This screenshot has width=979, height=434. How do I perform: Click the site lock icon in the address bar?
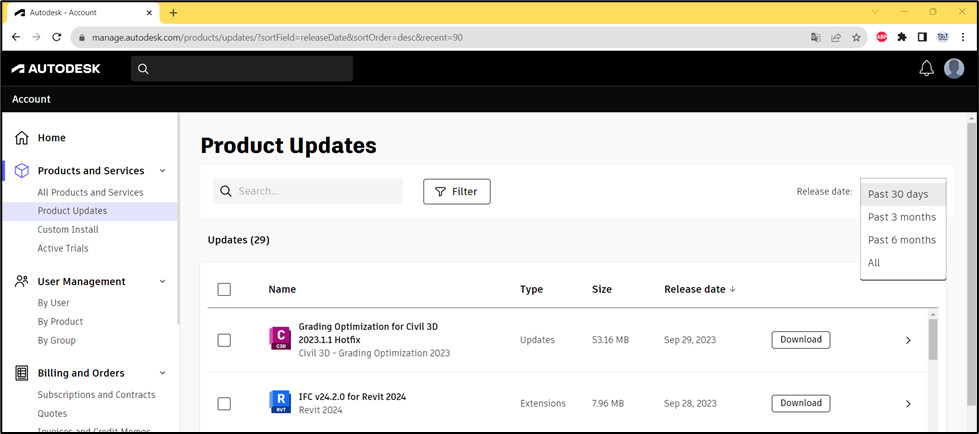(81, 37)
